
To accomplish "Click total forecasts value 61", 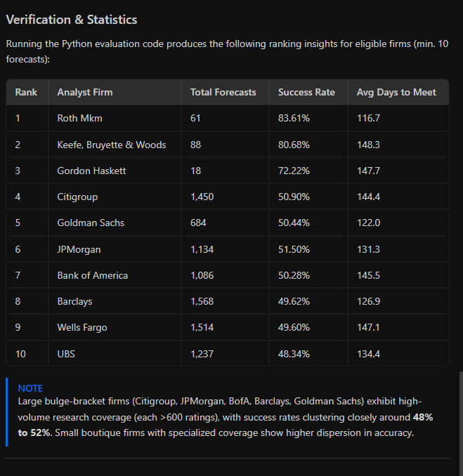I will [195, 118].
